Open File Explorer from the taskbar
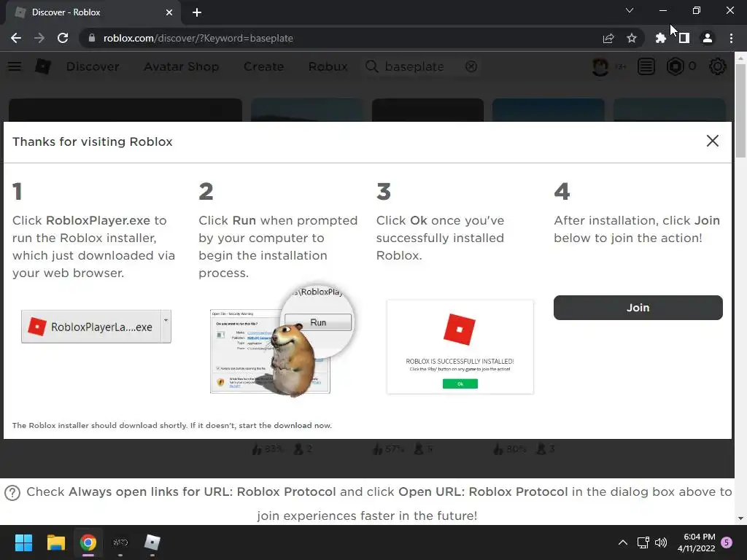747x560 pixels. (55, 542)
